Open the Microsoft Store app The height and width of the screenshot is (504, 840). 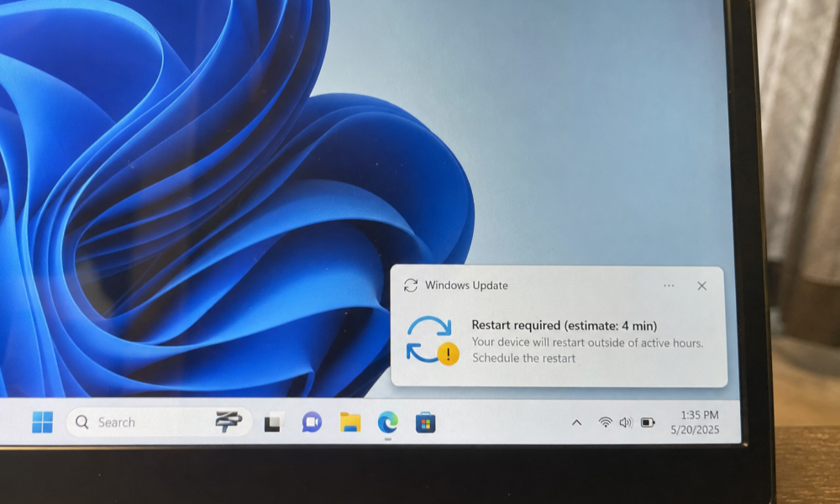[425, 423]
